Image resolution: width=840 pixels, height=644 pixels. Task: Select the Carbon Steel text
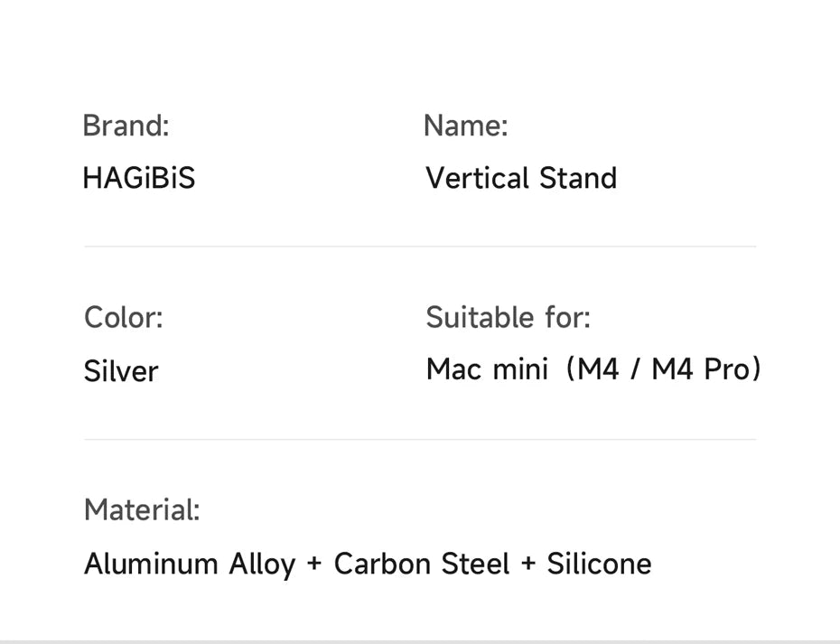tap(422, 564)
